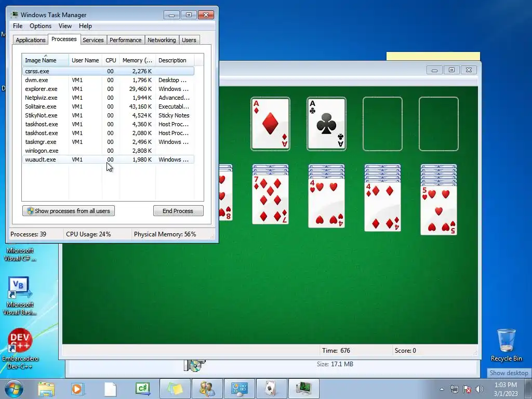This screenshot has width=532, height=399.
Task: Select Embarcadero Dev-C++ desktop shortcut
Action: coord(20,349)
